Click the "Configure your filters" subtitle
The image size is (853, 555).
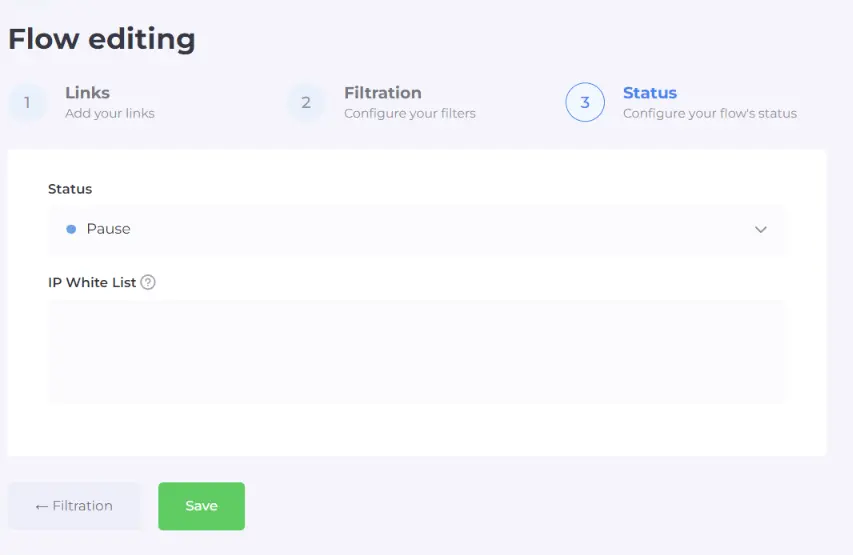click(409, 113)
